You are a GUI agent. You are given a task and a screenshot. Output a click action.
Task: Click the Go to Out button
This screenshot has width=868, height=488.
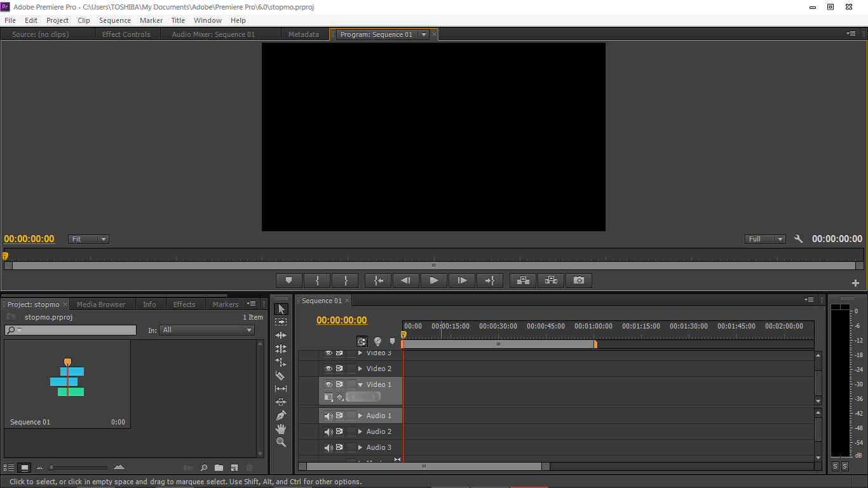pos(490,280)
